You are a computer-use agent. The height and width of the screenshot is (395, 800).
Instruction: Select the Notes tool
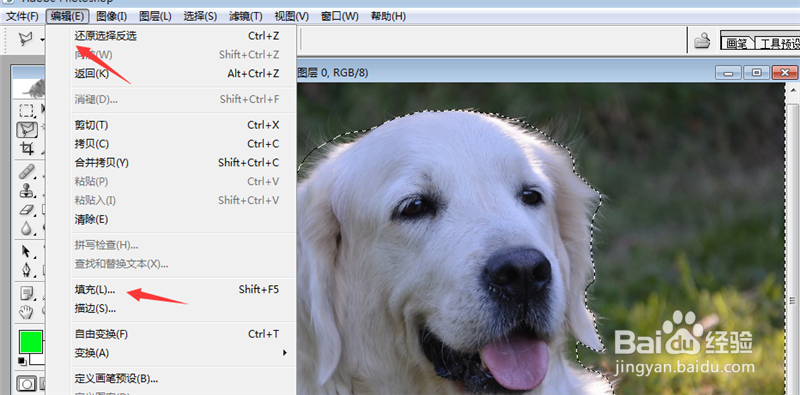pos(27,293)
